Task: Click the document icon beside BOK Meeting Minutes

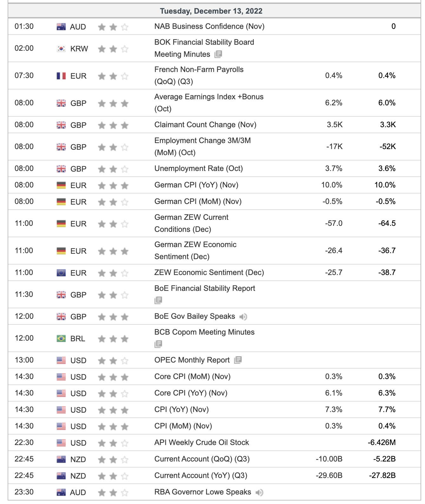Action: pos(218,54)
